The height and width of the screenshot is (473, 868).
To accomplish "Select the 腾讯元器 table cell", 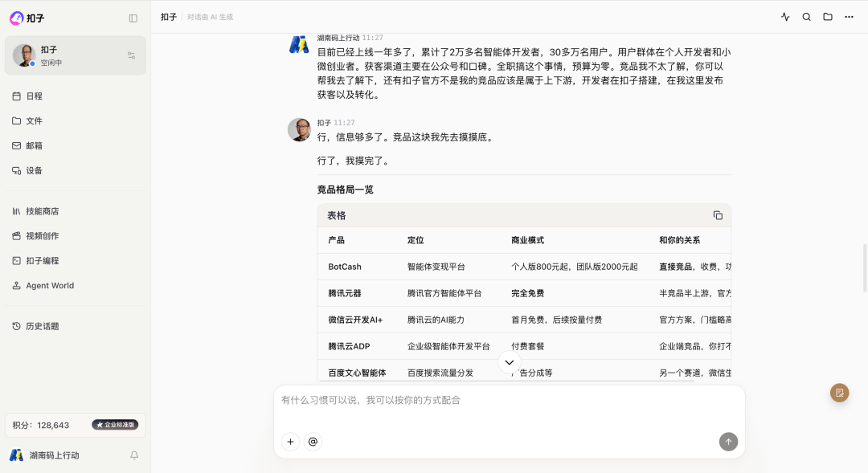I will 345,293.
